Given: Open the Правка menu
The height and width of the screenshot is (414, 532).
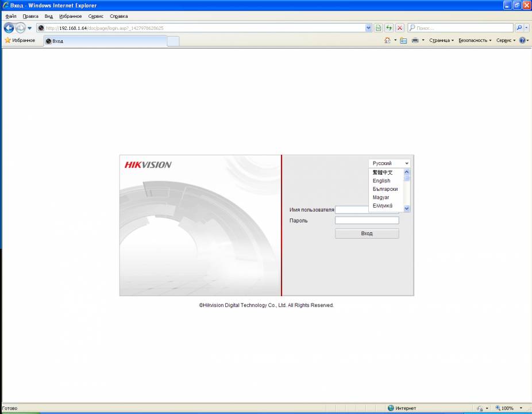Looking at the screenshot, I should (30, 16).
